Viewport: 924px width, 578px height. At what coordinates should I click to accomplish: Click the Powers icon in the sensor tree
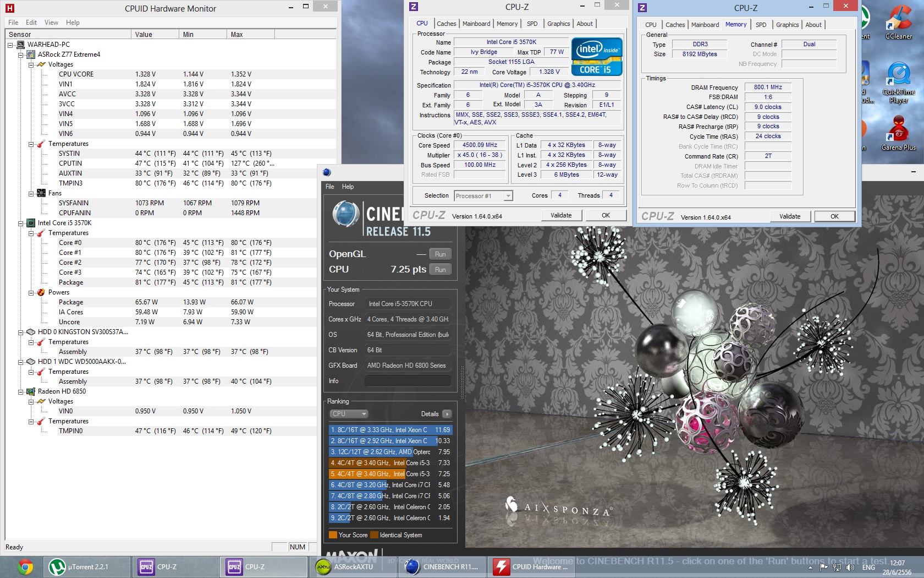tap(41, 292)
